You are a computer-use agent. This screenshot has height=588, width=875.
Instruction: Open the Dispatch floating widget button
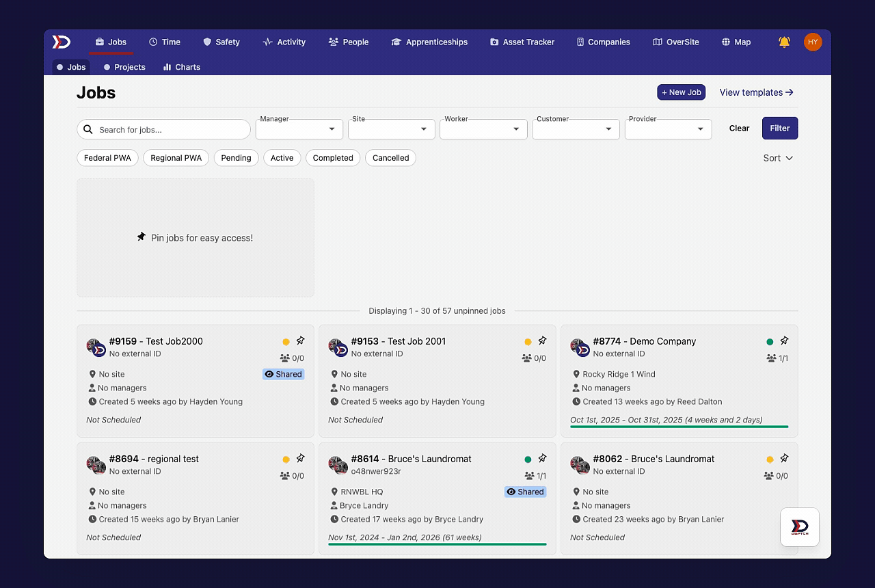point(800,526)
